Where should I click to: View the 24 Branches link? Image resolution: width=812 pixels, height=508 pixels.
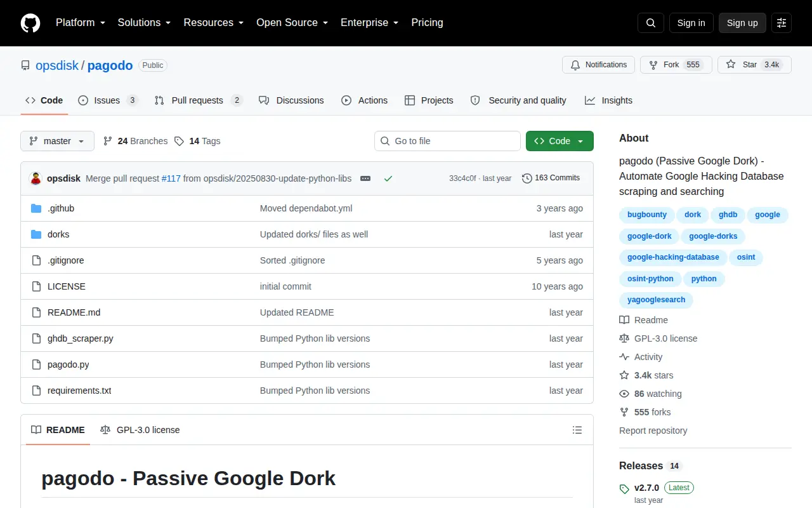[136, 141]
